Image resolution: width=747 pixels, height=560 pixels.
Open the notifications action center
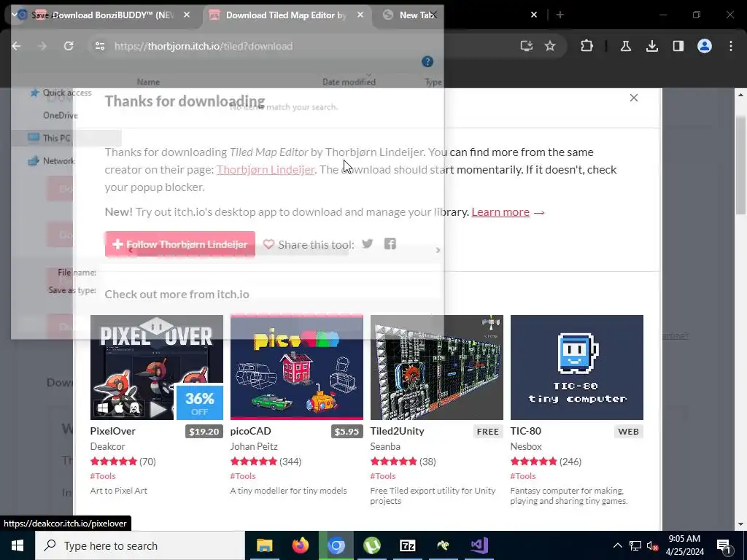point(724,545)
